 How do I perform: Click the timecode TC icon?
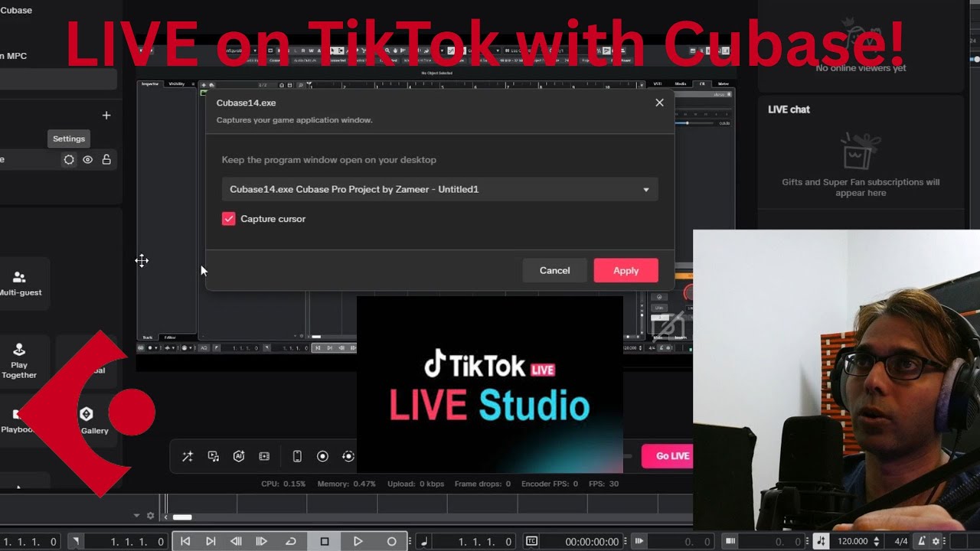click(x=532, y=541)
